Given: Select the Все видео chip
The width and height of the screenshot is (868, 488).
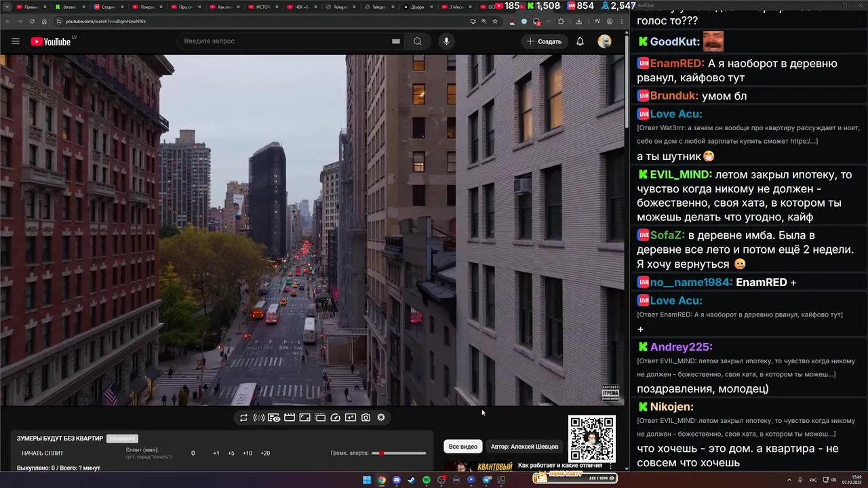Looking at the screenshot, I should (463, 447).
